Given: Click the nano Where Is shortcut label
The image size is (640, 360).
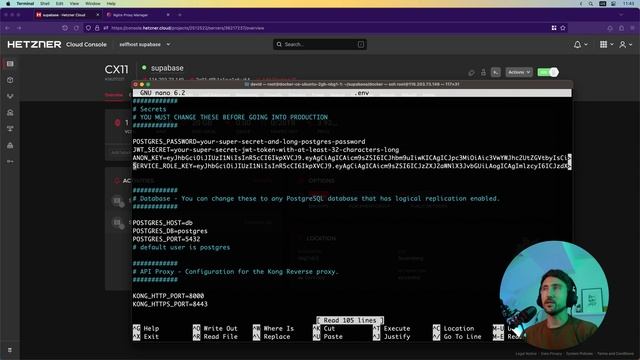Looking at the screenshot, I should click(278, 329).
